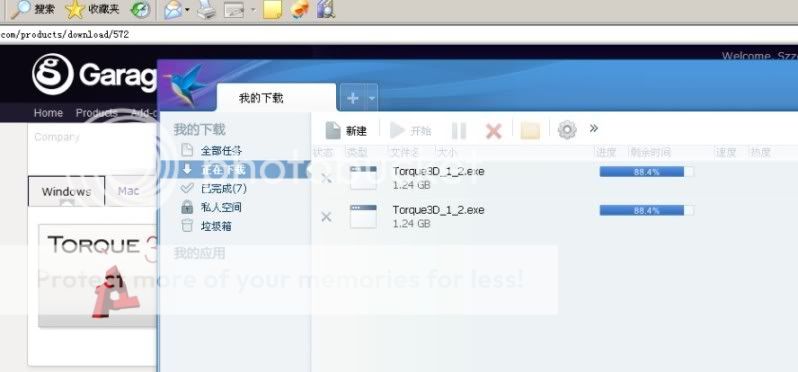Open the download folder with the folder icon
This screenshot has height=372, width=798.
click(x=530, y=131)
